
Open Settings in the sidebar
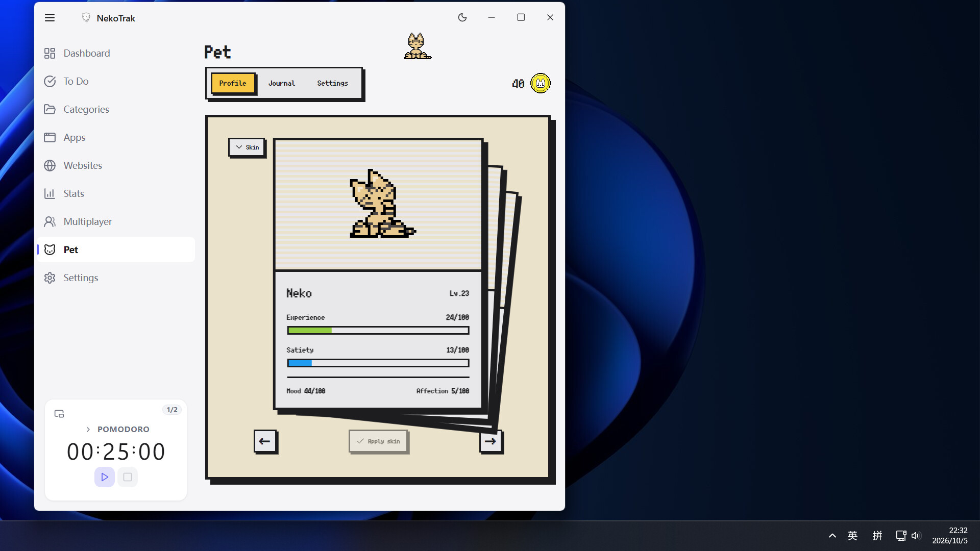click(116, 278)
